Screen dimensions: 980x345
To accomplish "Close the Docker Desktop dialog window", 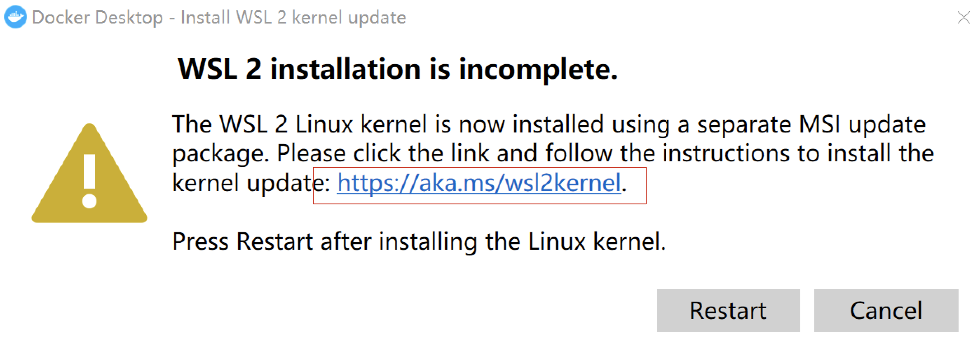I will coord(964,18).
